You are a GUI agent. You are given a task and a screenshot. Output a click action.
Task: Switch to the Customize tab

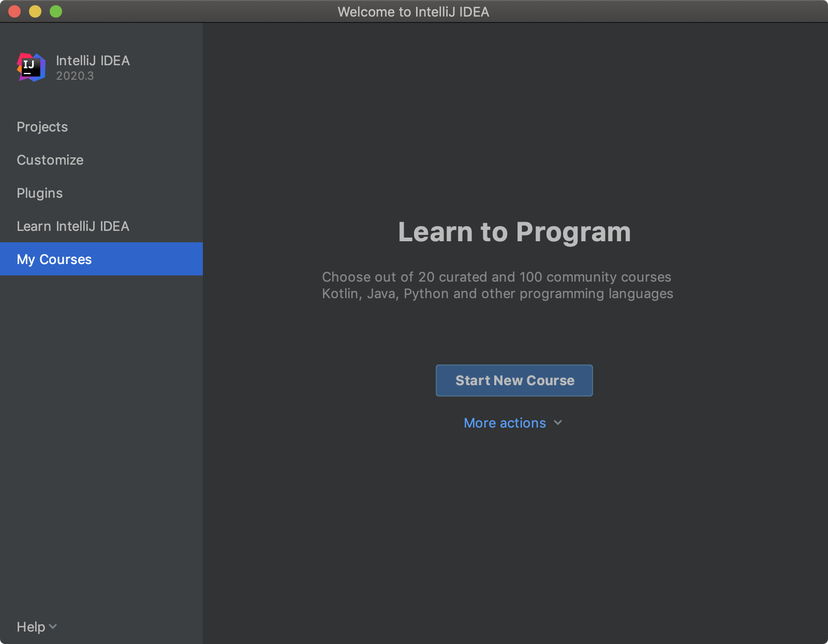click(101, 160)
